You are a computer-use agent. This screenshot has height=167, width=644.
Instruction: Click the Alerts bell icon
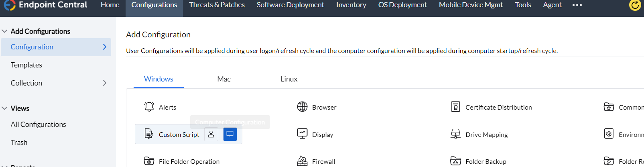(x=149, y=107)
